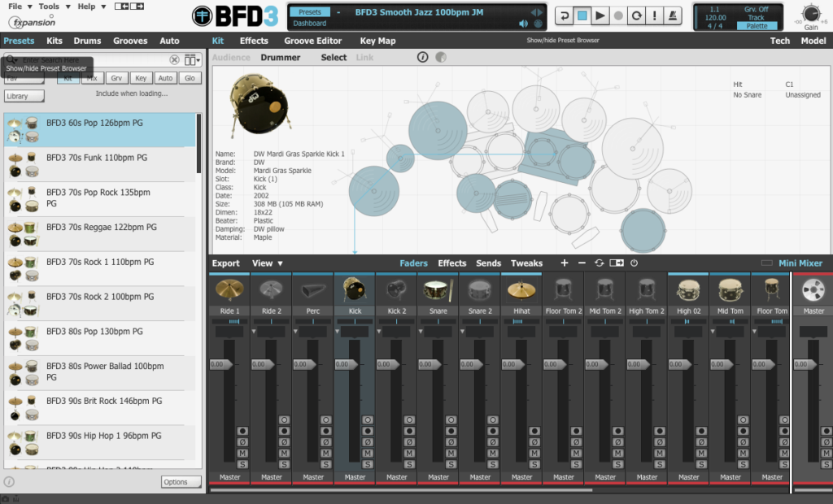833x504 pixels.
Task: Solo the High Tom 2 channel
Action: 660,464
